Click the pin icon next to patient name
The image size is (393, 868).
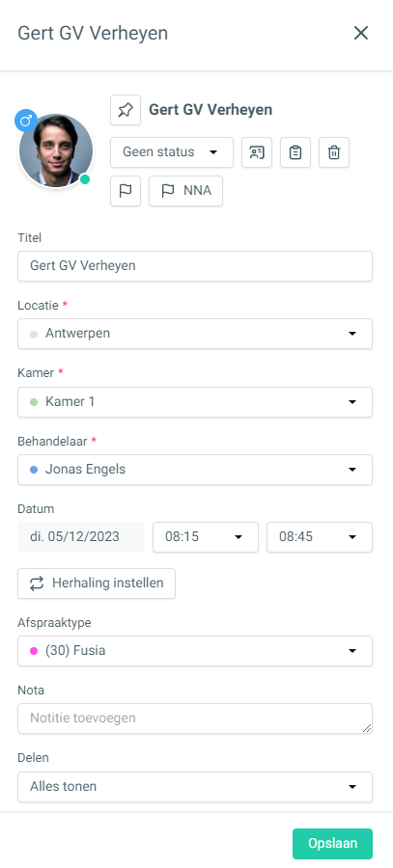[126, 110]
